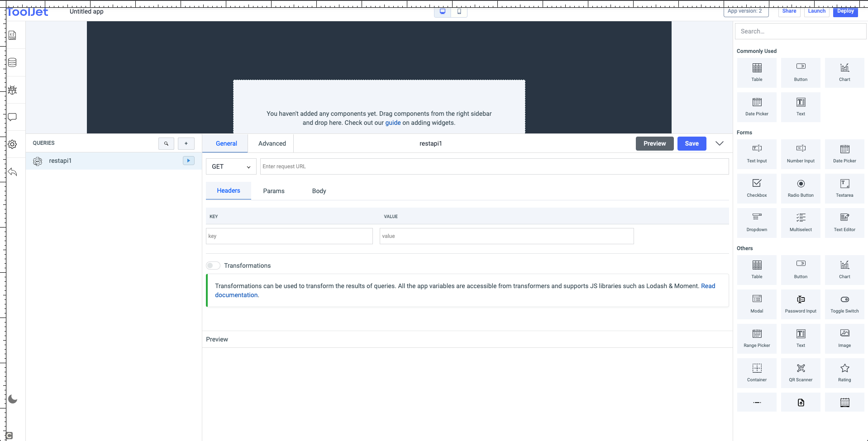Collapse the query editor with the chevron

coord(720,143)
